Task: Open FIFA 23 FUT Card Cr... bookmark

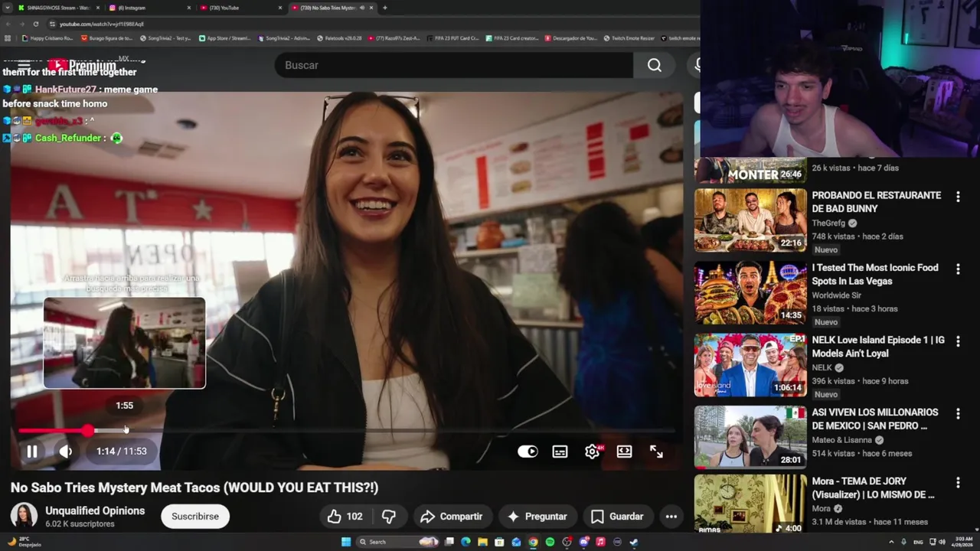Action: (x=451, y=38)
